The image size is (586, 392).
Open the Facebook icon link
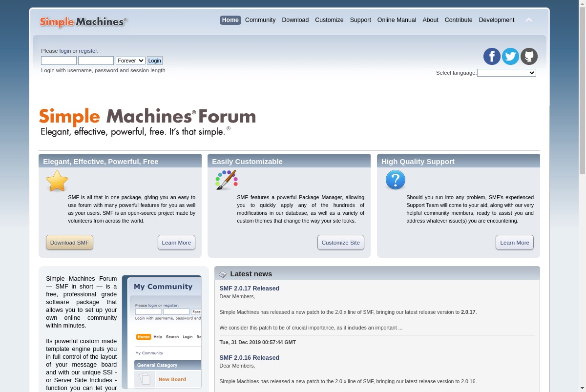click(492, 57)
